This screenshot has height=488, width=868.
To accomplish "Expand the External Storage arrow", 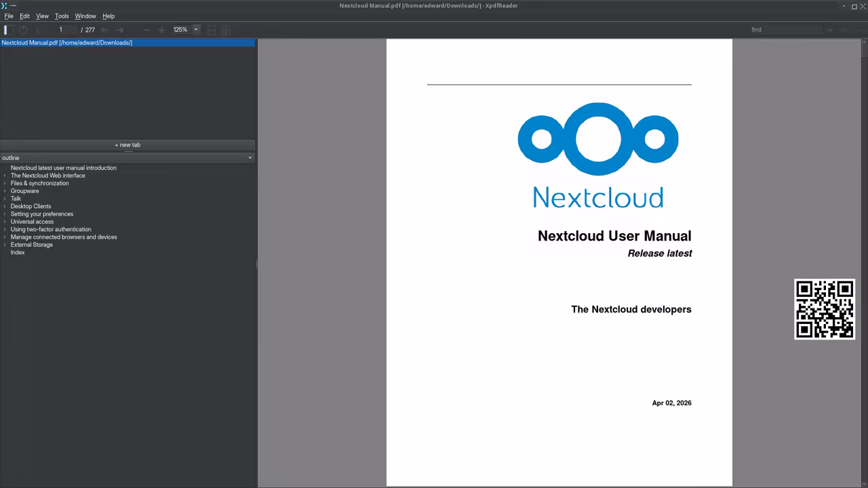I will (x=5, y=245).
